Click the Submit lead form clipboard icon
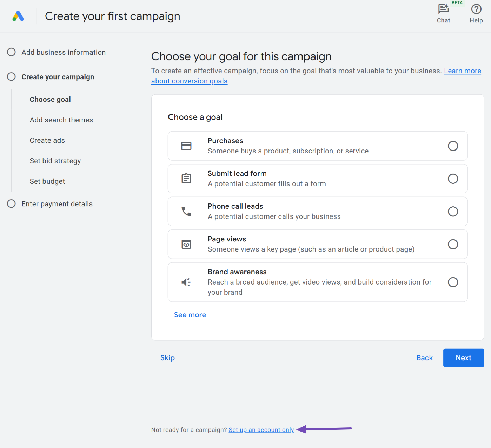The height and width of the screenshot is (448, 491). click(x=186, y=179)
